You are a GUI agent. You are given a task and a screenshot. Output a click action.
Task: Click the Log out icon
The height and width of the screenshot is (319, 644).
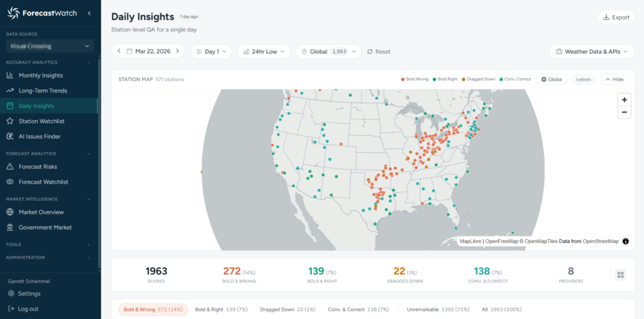point(11,309)
